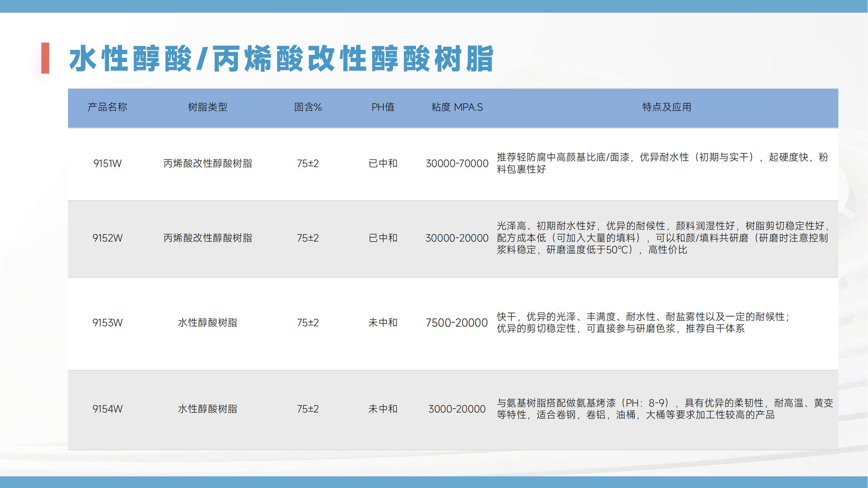This screenshot has height=488, width=868.
Task: Click viscosity value 30000-70000
Action: [457, 164]
